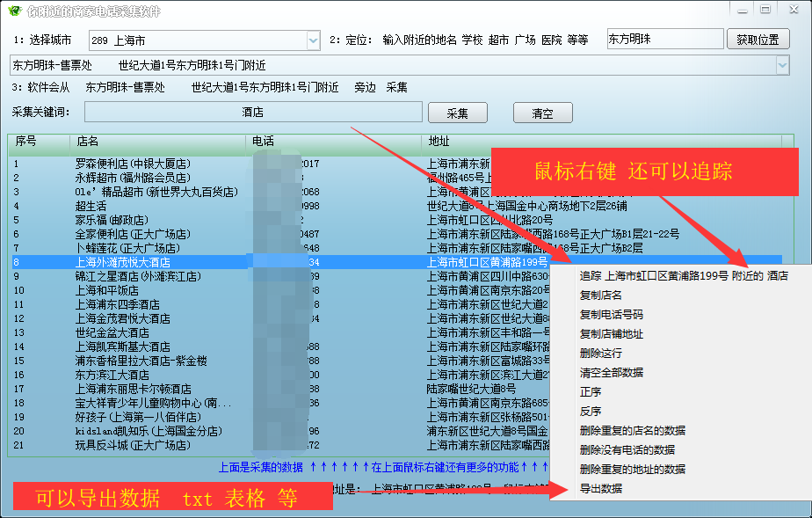Image resolution: width=812 pixels, height=518 pixels.
Task: Focus the 东方明珠 location input field
Action: pyautogui.click(x=663, y=40)
